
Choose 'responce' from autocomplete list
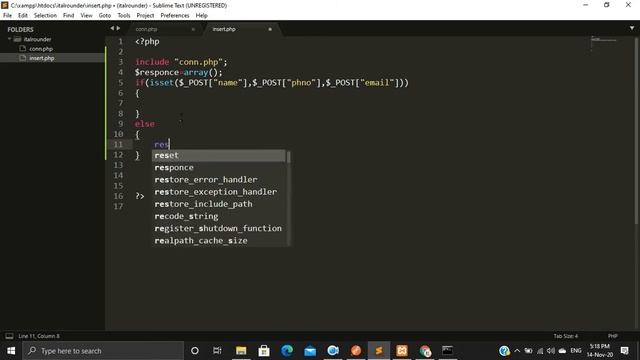[219, 168]
